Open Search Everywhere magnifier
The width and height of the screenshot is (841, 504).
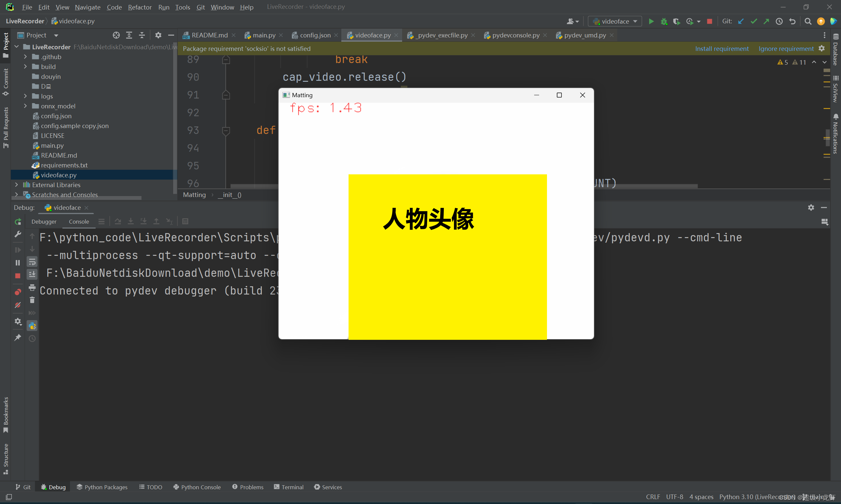coord(808,21)
